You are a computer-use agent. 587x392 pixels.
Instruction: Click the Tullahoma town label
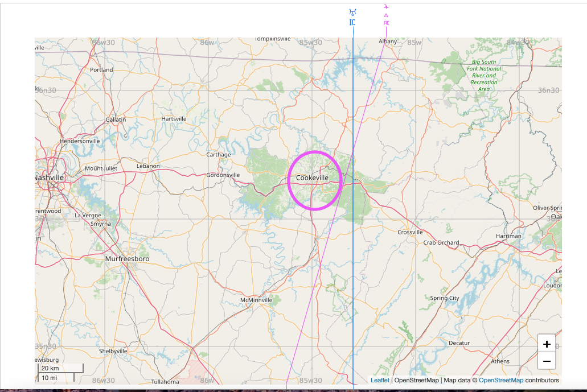pos(165,382)
